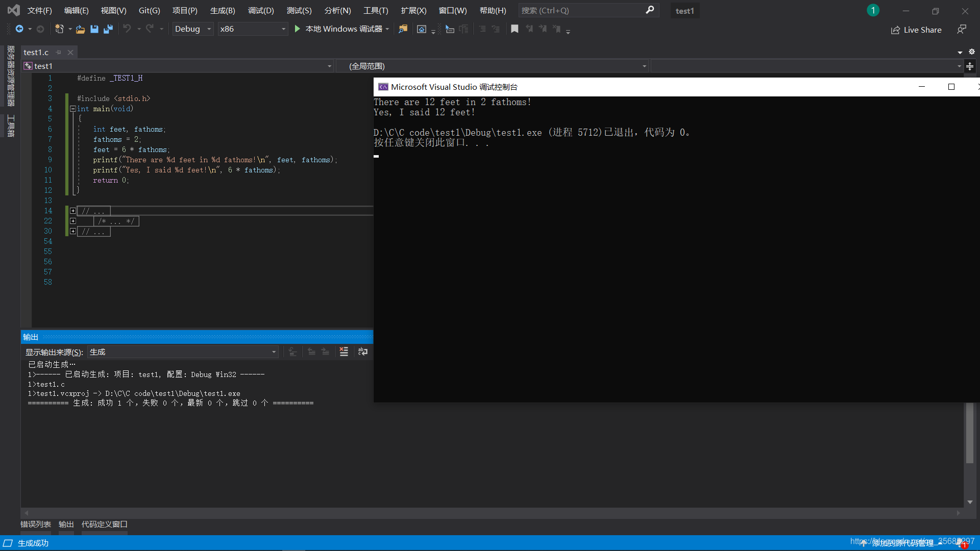The image size is (980, 551).
Task: Toggle output panel clear button
Action: click(344, 352)
